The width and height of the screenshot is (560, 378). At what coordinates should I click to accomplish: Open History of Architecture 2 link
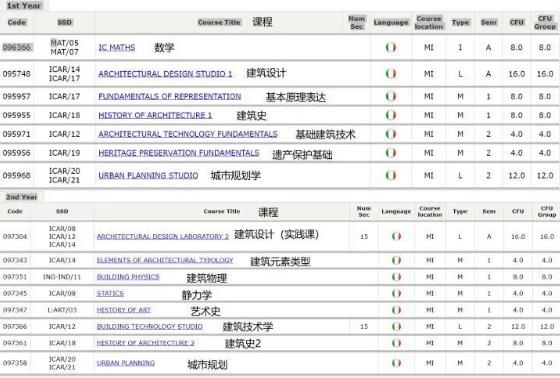click(145, 343)
